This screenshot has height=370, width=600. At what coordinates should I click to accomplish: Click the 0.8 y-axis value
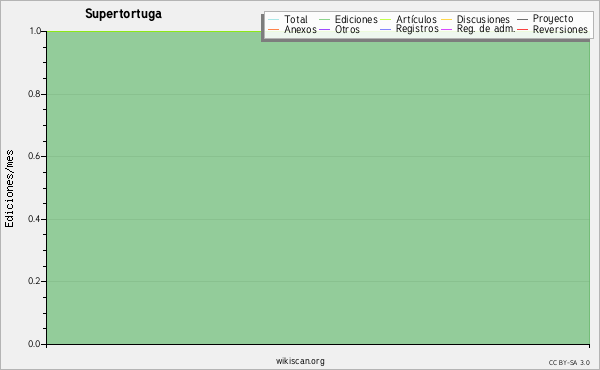click(x=34, y=94)
